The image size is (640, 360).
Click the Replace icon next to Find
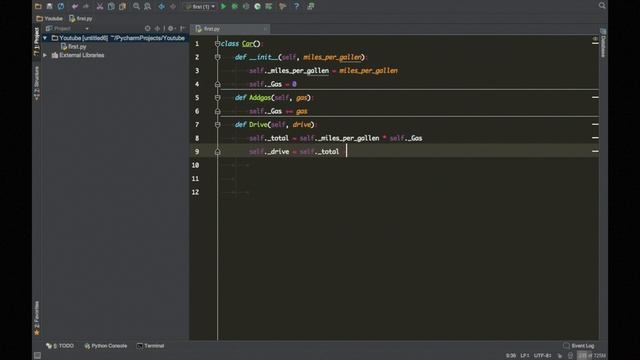(147, 6)
